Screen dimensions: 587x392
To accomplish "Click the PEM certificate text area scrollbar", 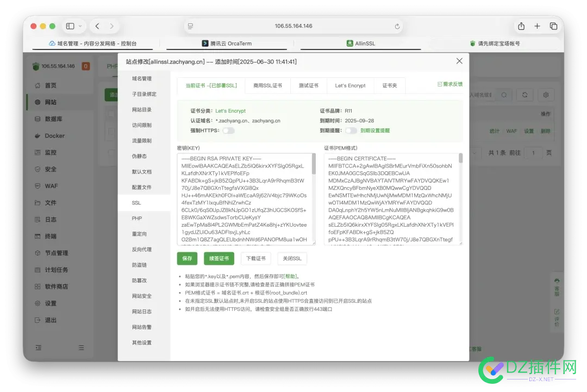I will pos(460,158).
